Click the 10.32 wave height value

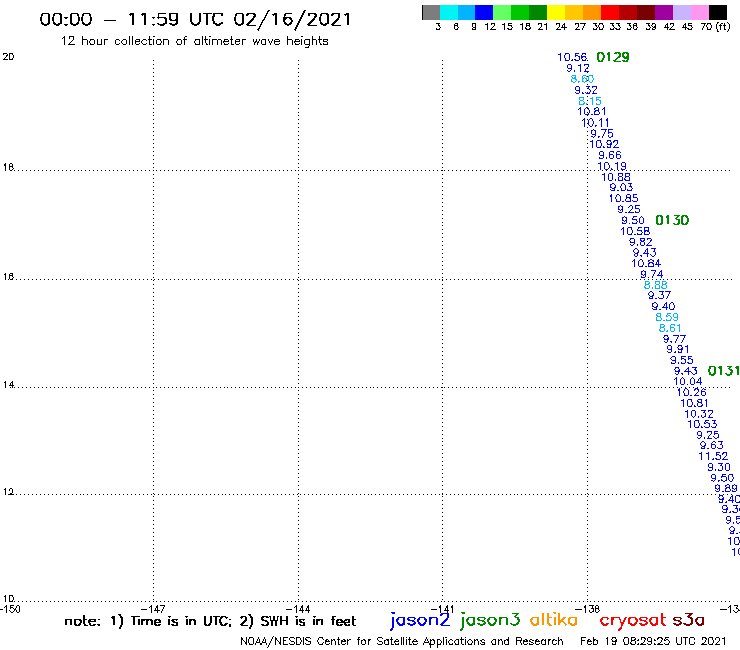pyautogui.click(x=699, y=414)
